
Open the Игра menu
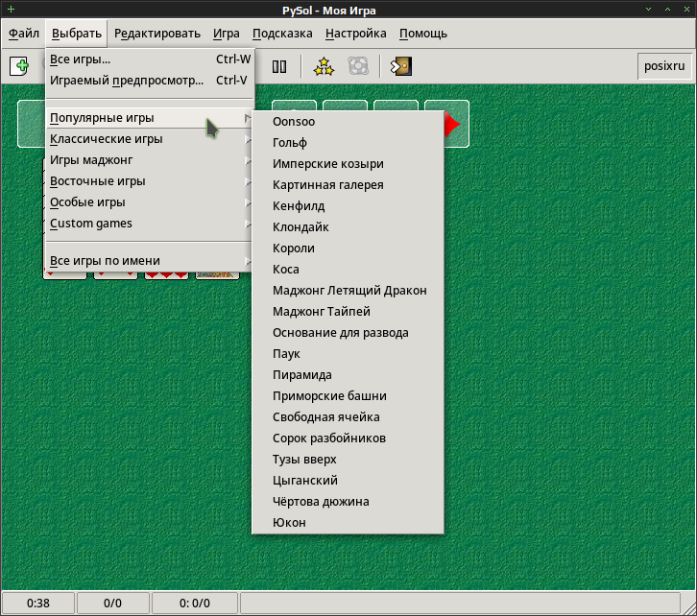pyautogui.click(x=227, y=34)
